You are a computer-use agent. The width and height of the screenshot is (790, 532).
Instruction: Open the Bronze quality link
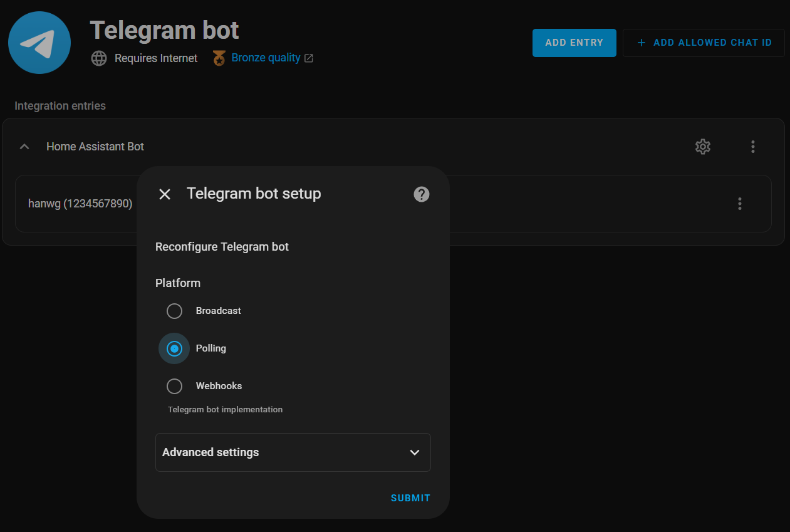tap(266, 58)
